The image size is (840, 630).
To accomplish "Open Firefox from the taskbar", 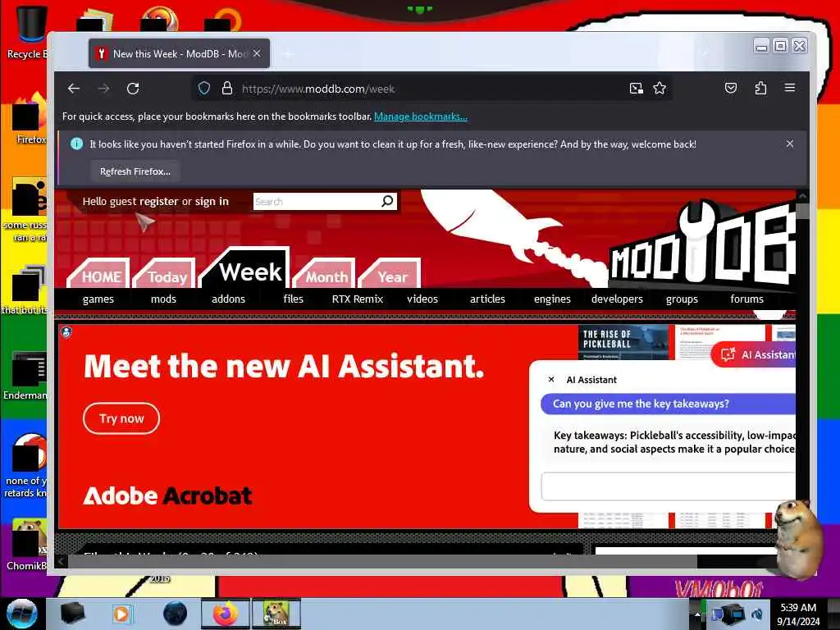I will [x=226, y=614].
